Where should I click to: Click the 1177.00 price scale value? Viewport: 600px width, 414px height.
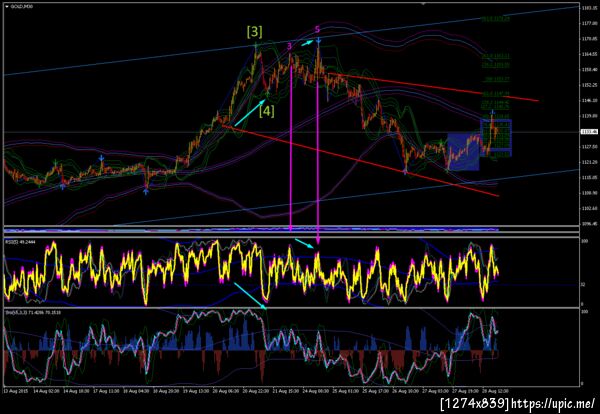coord(588,23)
